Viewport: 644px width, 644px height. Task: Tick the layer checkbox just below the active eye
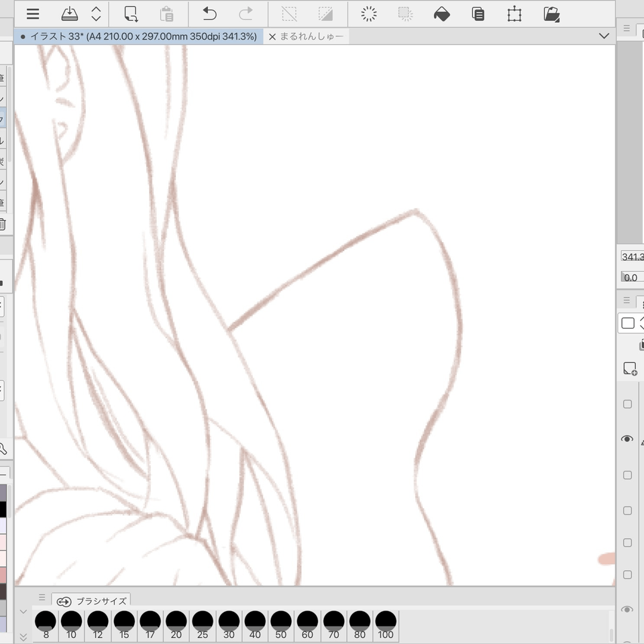(x=627, y=475)
